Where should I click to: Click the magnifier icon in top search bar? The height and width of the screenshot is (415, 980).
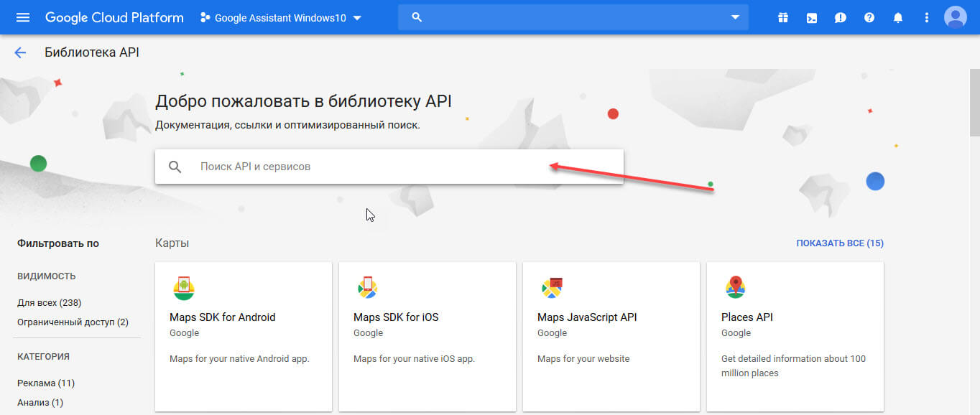coord(417,17)
